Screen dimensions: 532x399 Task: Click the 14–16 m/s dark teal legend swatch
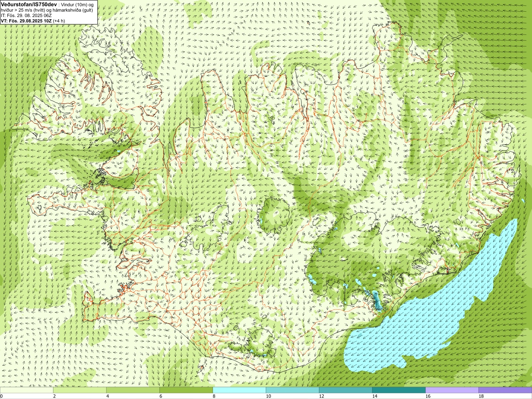click(399, 390)
